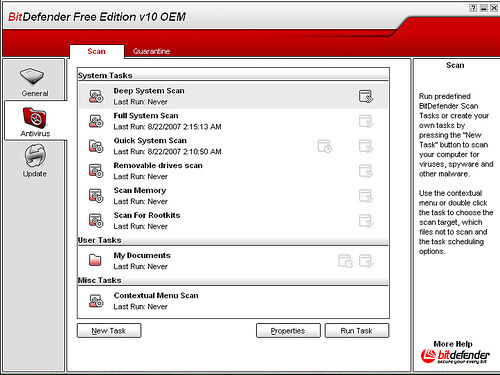Open task Properties

(288, 331)
